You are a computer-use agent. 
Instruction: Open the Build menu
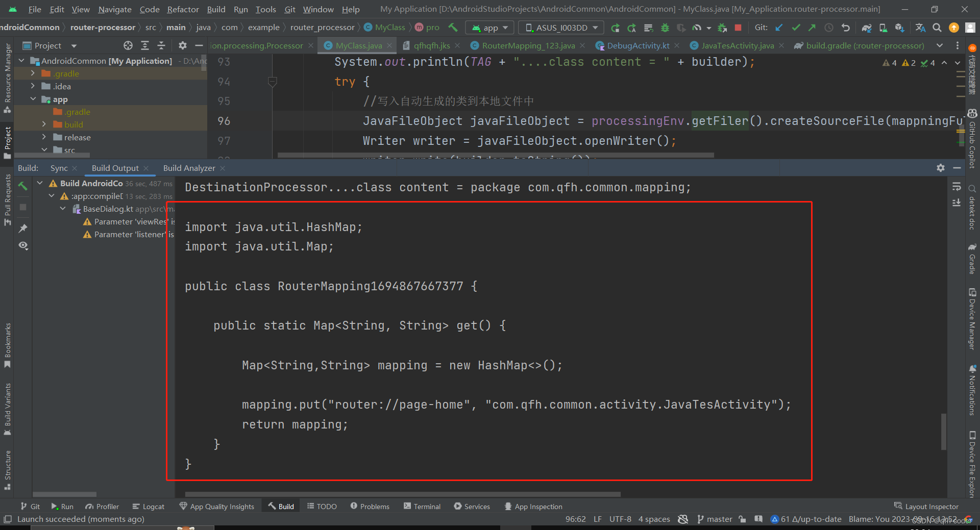pyautogui.click(x=216, y=9)
